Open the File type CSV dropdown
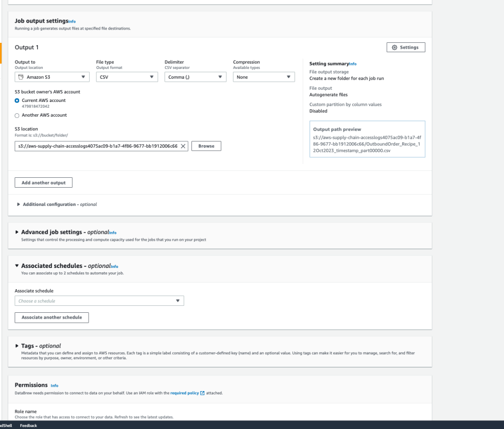504x429 pixels. [x=126, y=76]
